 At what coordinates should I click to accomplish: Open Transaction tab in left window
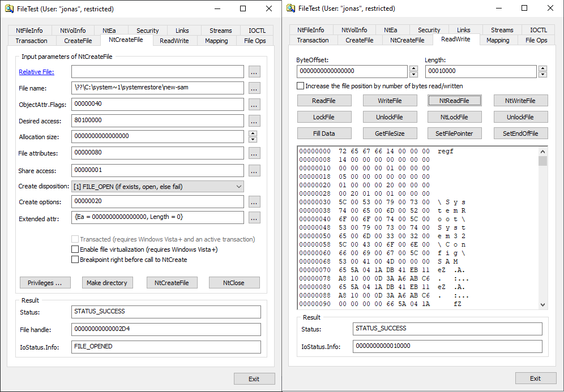tap(31, 41)
